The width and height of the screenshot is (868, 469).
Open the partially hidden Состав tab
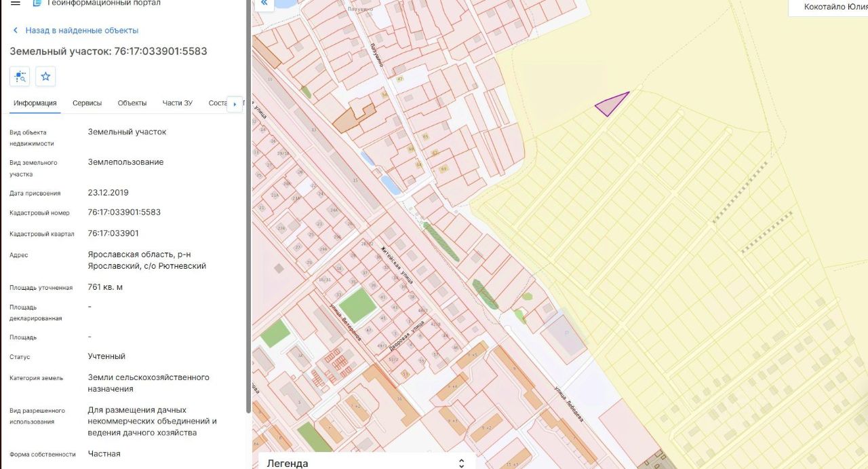pyautogui.click(x=217, y=103)
